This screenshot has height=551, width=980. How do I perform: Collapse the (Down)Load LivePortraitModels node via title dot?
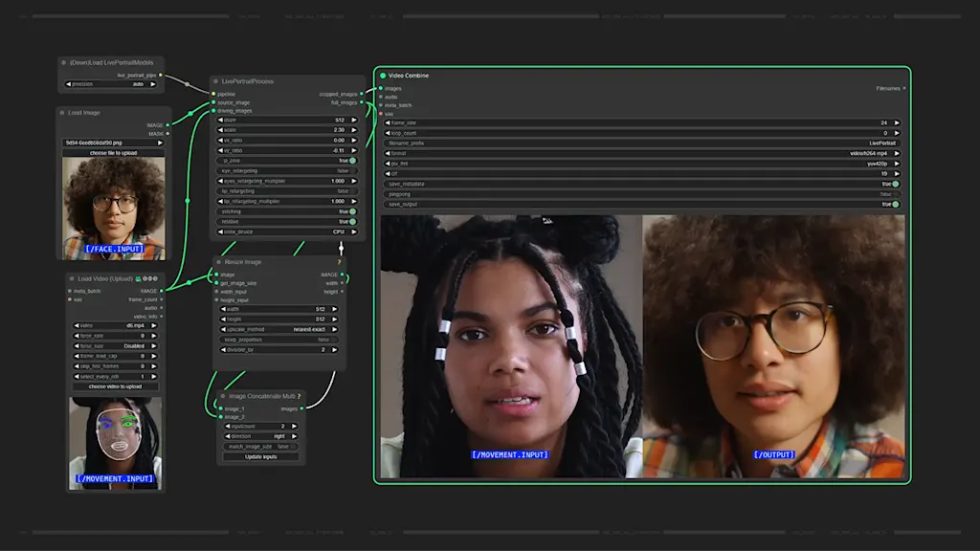64,62
